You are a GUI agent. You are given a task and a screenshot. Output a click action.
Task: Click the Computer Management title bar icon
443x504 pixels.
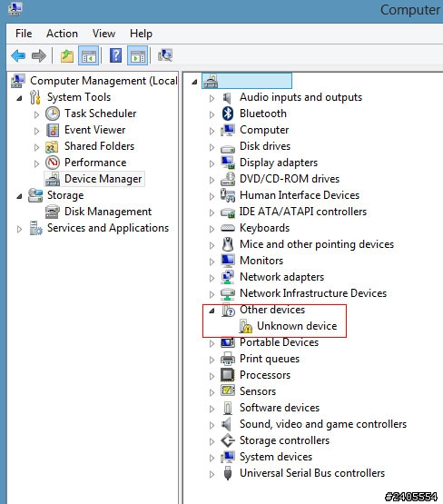coord(15,9)
